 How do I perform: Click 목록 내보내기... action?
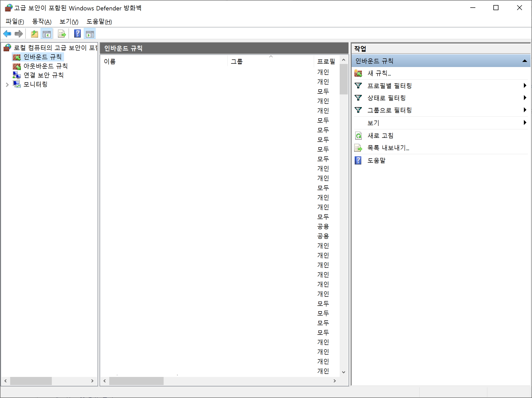388,148
